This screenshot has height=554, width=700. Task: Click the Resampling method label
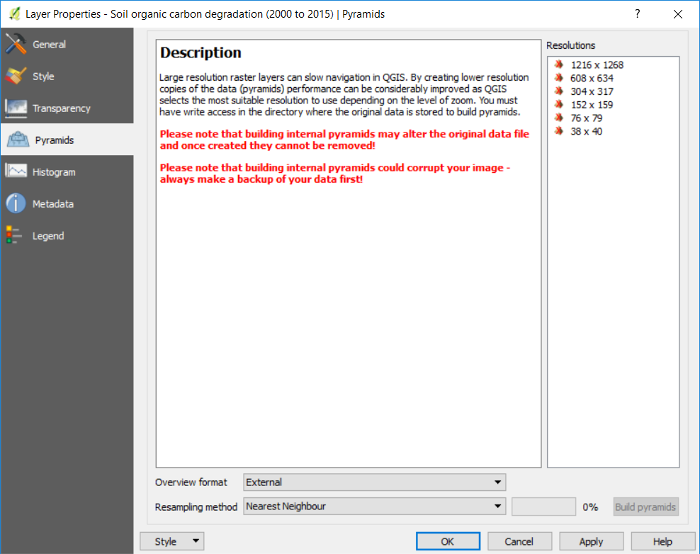tap(196, 507)
